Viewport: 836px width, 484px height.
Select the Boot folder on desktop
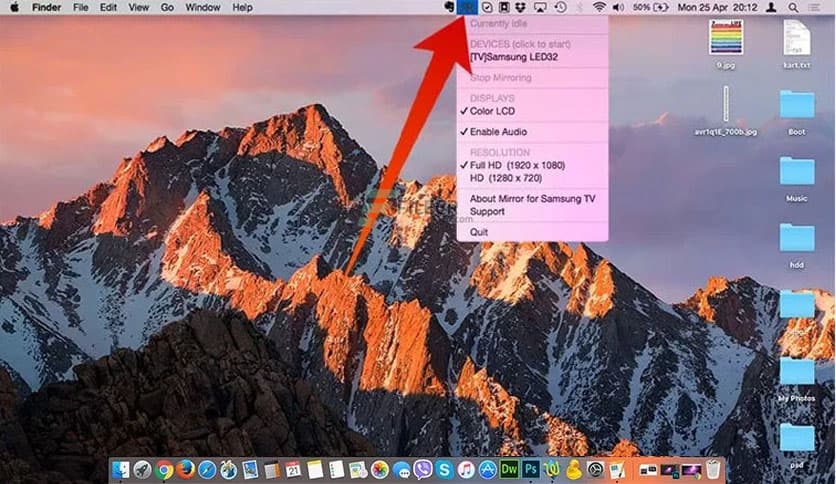point(797,111)
